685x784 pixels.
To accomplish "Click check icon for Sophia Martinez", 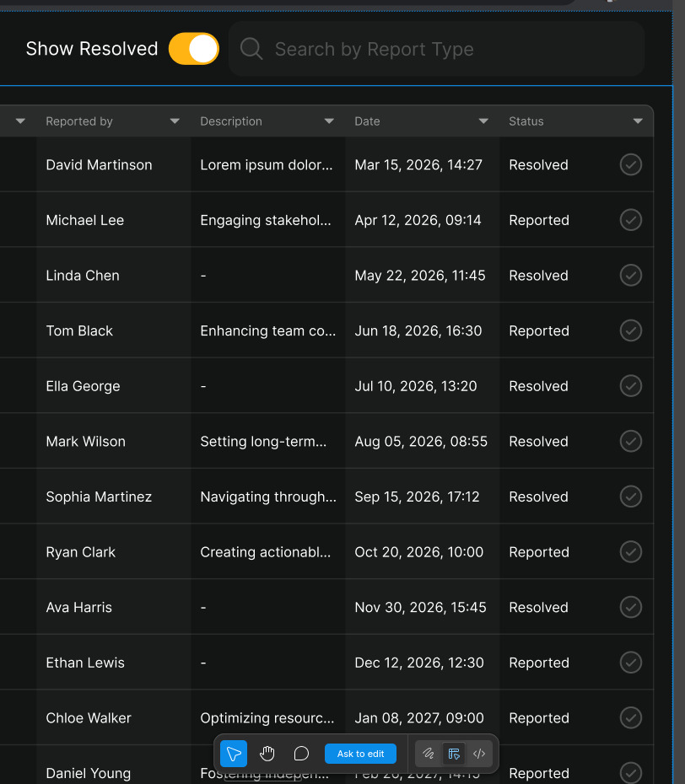I will coord(631,497).
